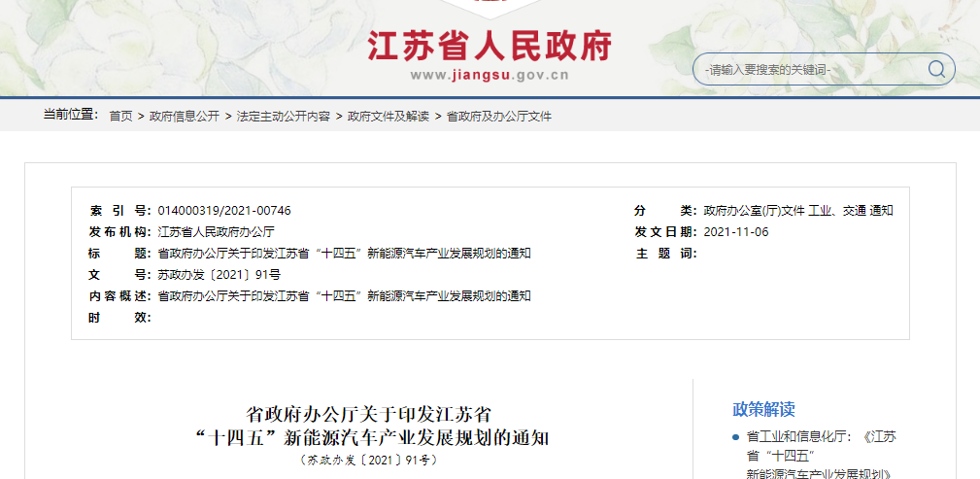Click the 标题 row title text
Image resolution: width=980 pixels, height=479 pixels.
344,254
